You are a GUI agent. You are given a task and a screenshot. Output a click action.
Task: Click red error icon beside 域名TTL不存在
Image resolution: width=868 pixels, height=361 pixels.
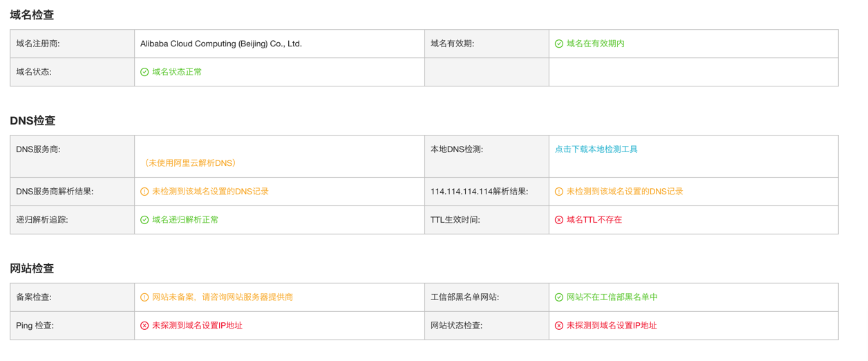pos(558,220)
